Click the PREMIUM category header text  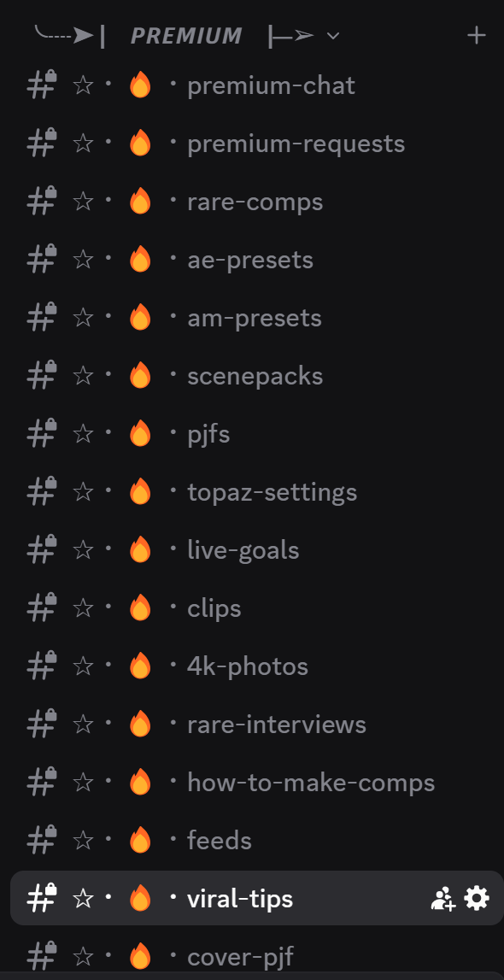point(186,36)
